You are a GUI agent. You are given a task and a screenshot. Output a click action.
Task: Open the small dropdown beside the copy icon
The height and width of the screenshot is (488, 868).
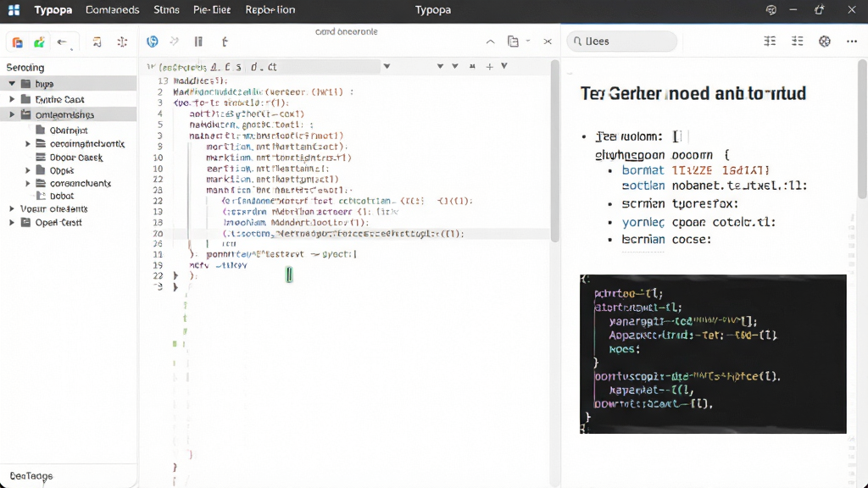pyautogui.click(x=528, y=41)
